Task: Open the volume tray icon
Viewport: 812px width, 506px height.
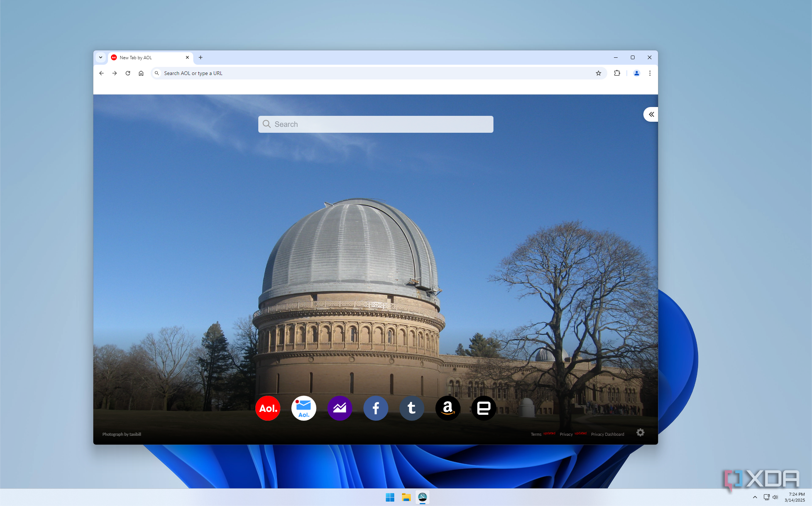Action: tap(775, 497)
